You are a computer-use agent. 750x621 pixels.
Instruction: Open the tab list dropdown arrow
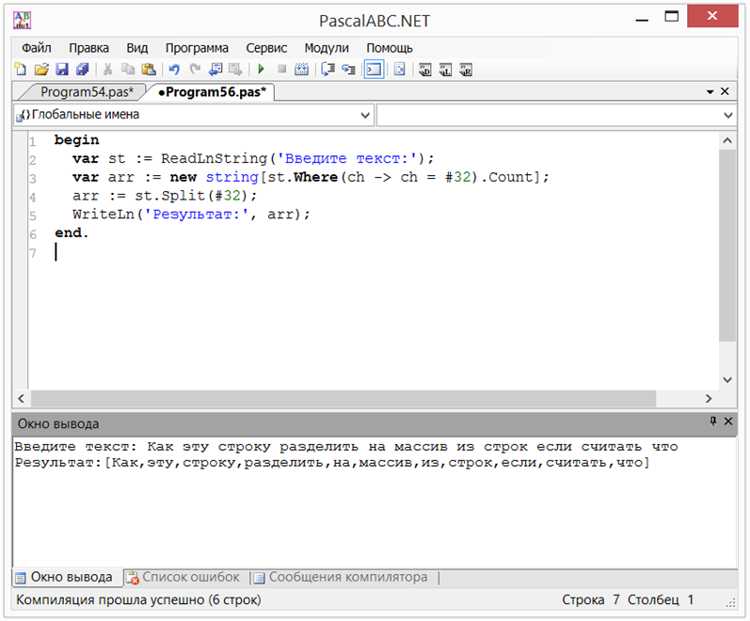click(710, 91)
